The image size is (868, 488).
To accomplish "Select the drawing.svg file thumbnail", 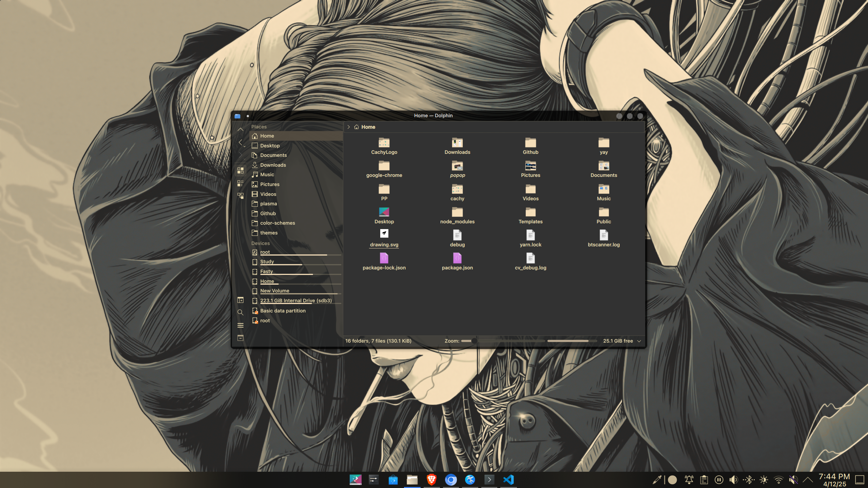I will click(x=384, y=233).
